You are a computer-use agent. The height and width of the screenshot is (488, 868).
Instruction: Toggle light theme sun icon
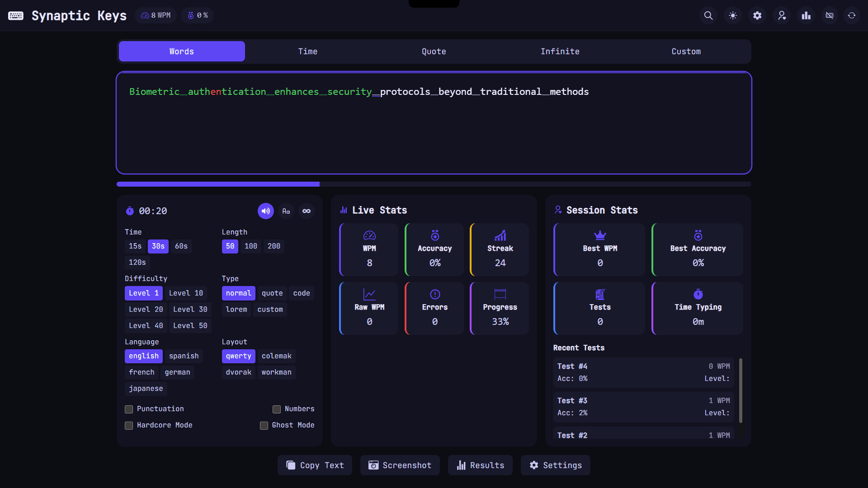733,15
